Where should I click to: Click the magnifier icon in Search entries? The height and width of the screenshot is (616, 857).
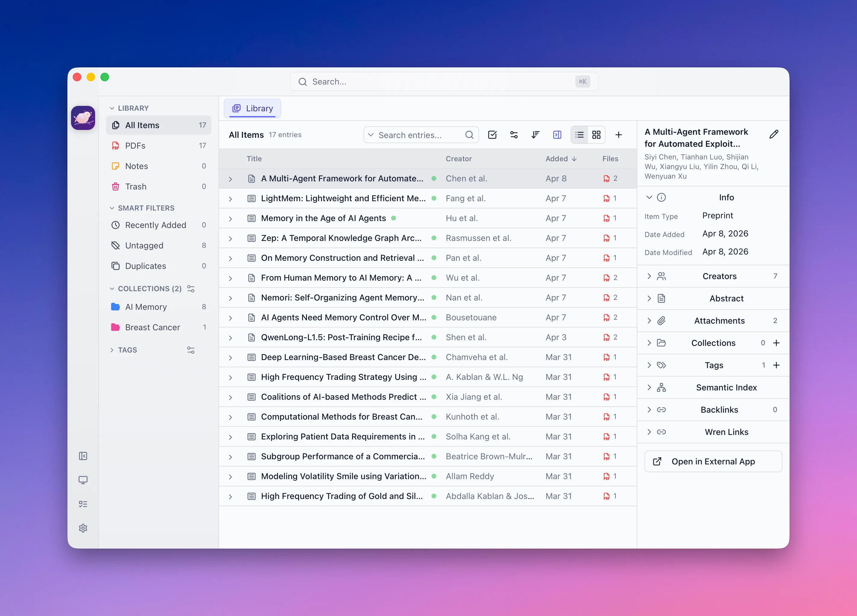(469, 135)
